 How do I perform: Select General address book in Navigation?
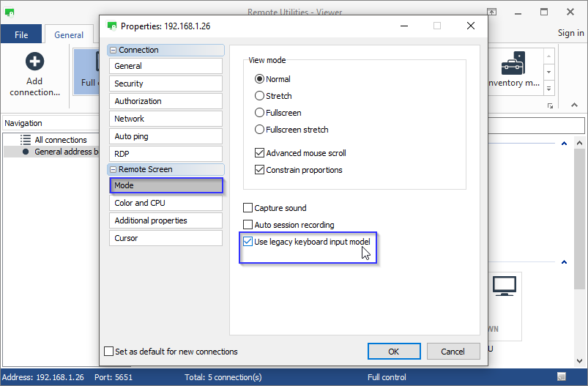[x=67, y=152]
